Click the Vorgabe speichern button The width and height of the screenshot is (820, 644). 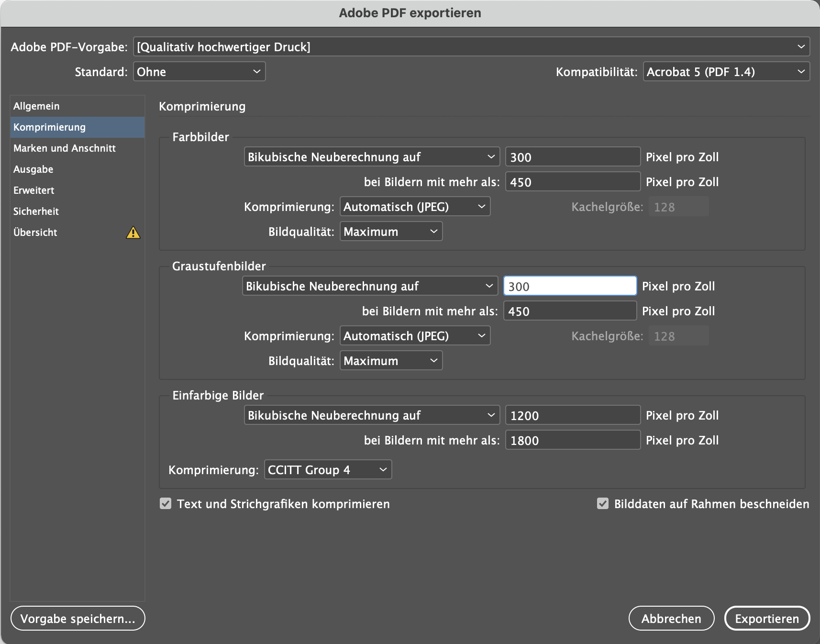[78, 619]
